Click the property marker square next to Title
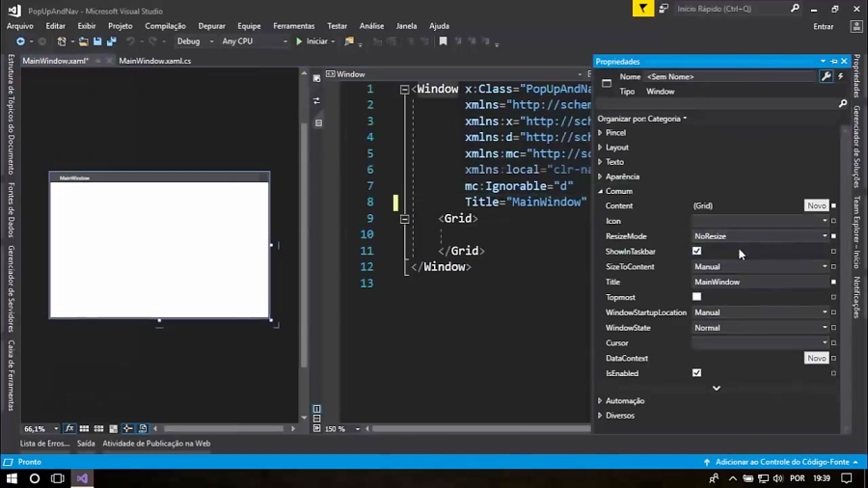The width and height of the screenshot is (868, 488). point(833,283)
